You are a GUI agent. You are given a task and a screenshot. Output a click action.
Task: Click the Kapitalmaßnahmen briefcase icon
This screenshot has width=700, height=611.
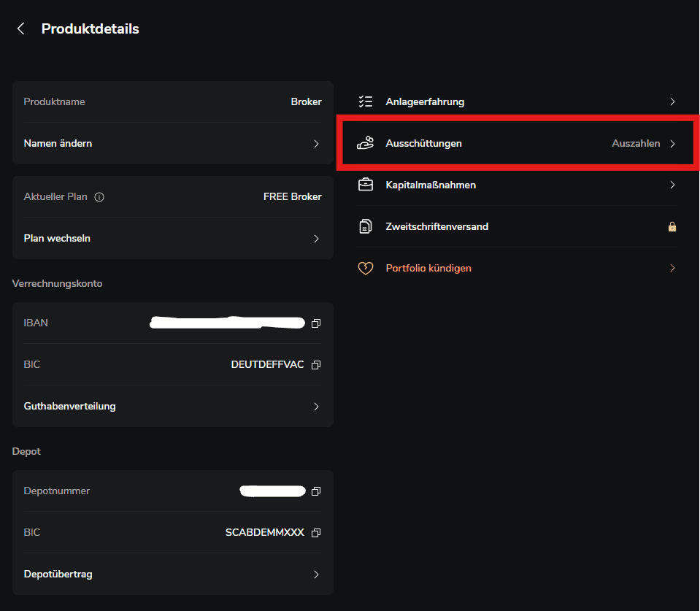coord(365,185)
